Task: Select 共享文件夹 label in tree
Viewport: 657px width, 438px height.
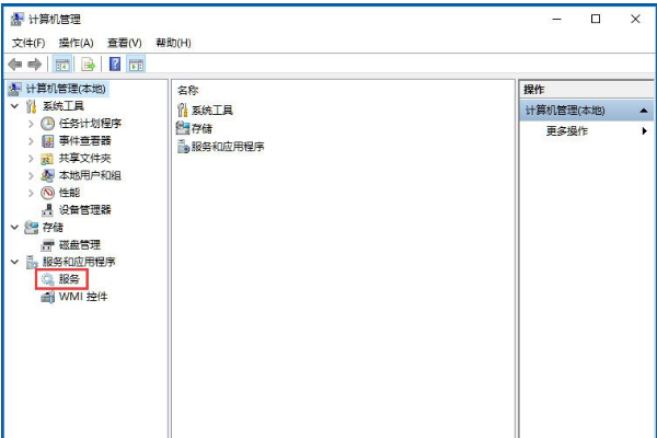Action: click(85, 158)
